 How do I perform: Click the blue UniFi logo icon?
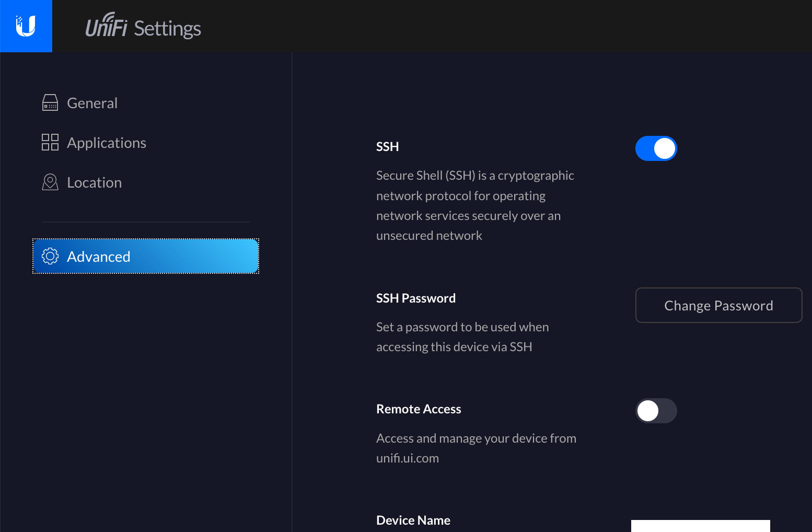[26, 26]
